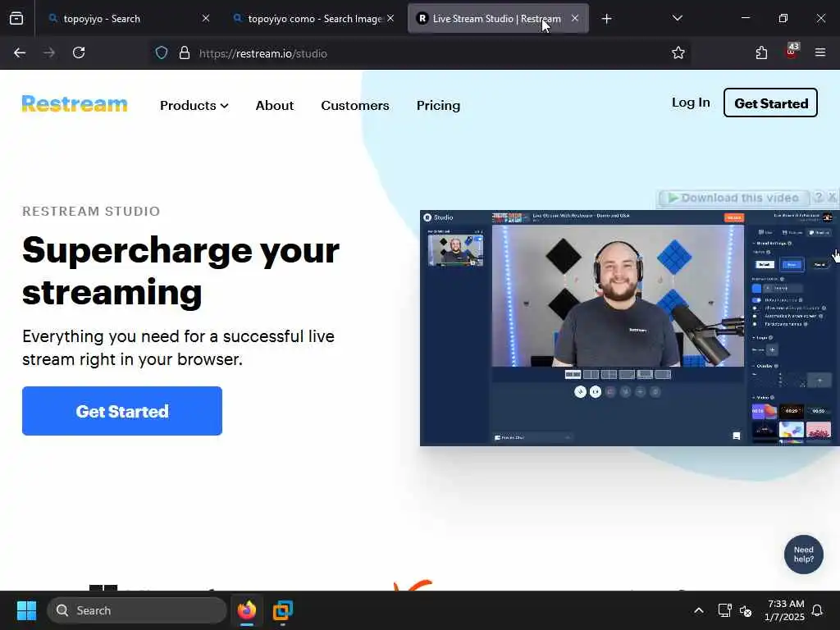Image resolution: width=840 pixels, height=630 pixels.
Task: Switch to topoyiyo como - Search Images tab
Action: (x=314, y=19)
